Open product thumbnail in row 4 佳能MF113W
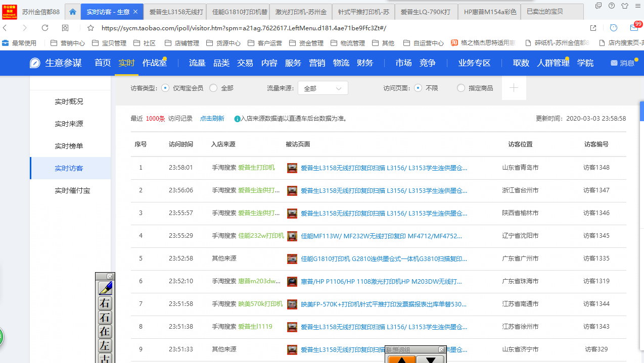The width and height of the screenshot is (644, 363). 292,236
